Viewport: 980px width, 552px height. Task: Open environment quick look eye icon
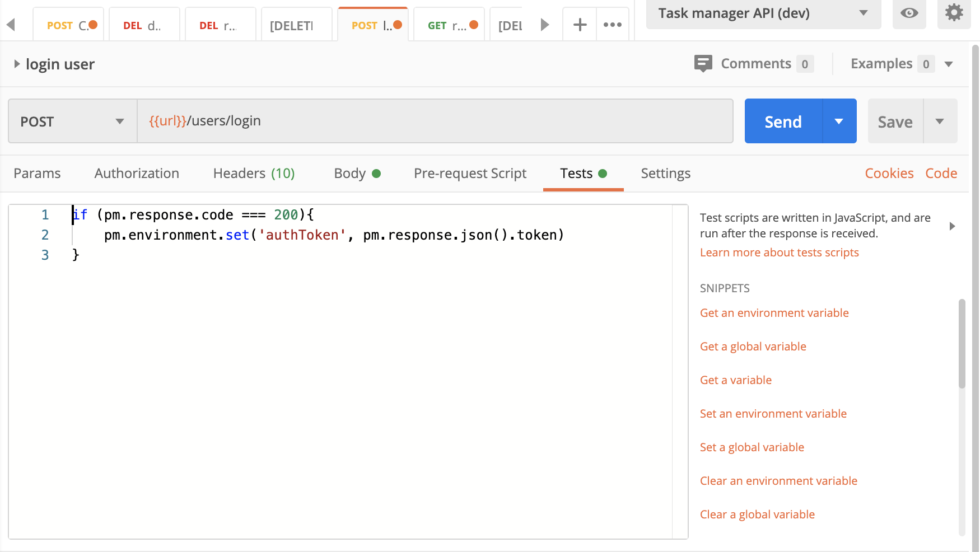[x=909, y=13]
